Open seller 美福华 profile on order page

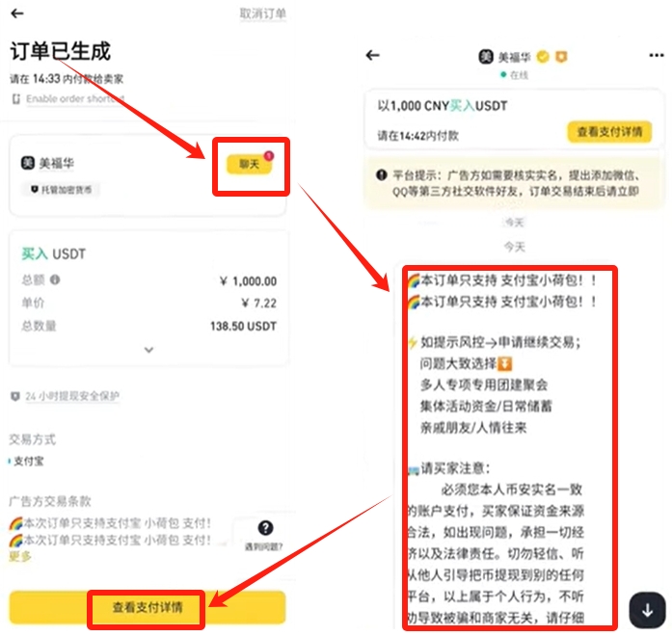[x=57, y=163]
